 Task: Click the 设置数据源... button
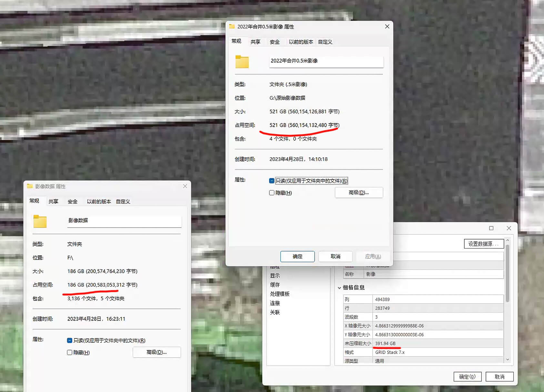[x=484, y=244]
